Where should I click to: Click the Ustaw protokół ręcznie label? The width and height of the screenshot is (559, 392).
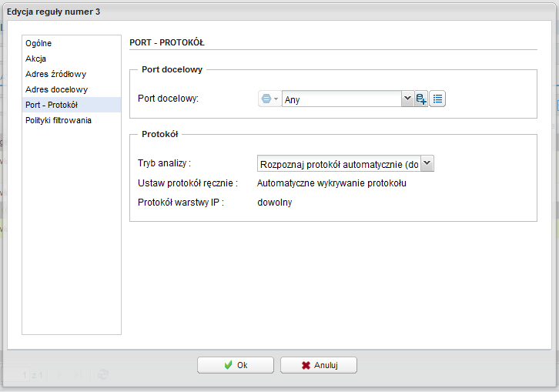point(188,183)
